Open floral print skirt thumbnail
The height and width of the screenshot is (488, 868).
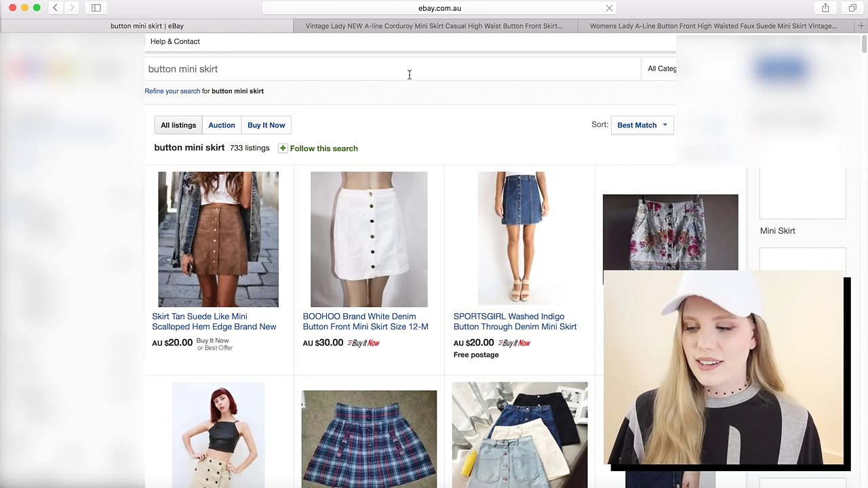(x=670, y=232)
